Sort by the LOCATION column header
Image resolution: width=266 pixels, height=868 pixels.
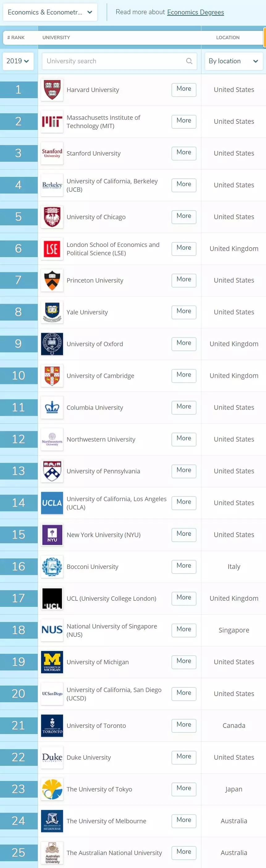point(228,38)
